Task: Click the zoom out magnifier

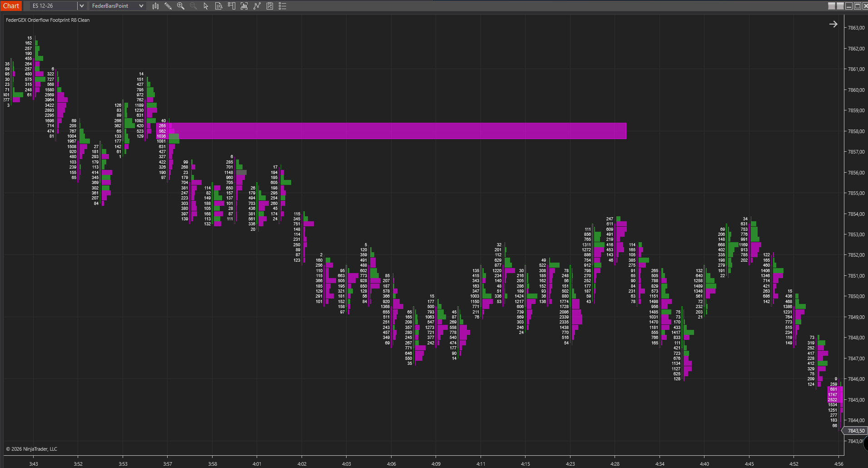Action: tap(193, 6)
